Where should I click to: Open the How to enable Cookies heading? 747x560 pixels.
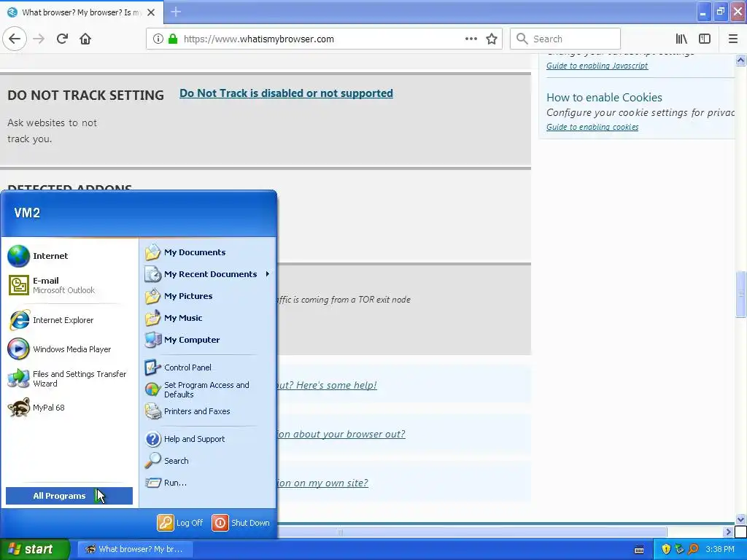604,97
